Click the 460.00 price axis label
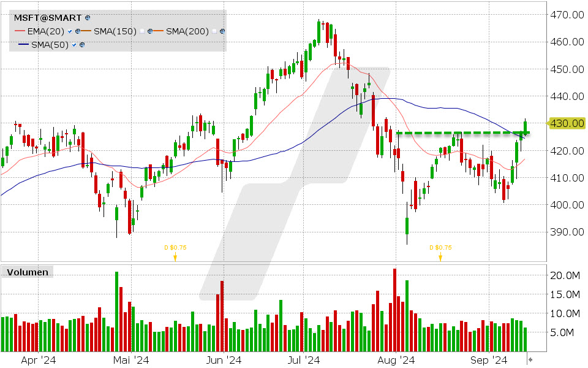Image resolution: width=588 pixels, height=368 pixels. pyautogui.click(x=567, y=42)
